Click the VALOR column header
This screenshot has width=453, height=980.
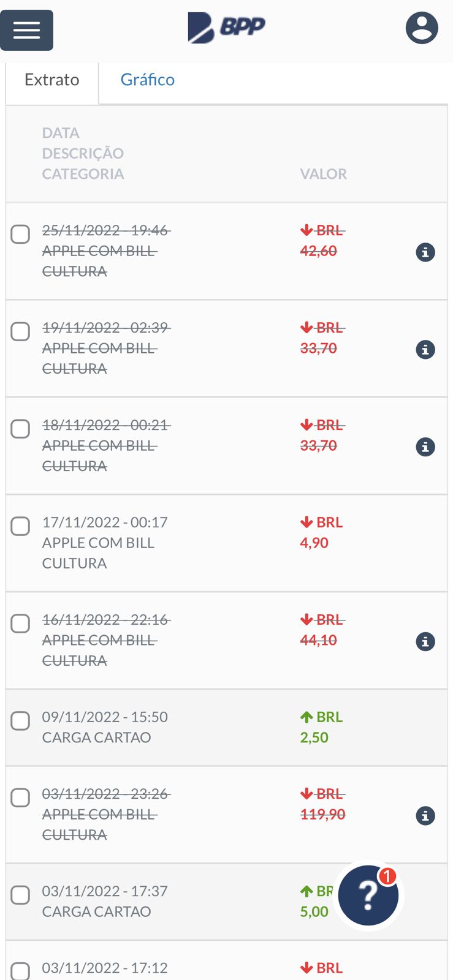(x=323, y=174)
